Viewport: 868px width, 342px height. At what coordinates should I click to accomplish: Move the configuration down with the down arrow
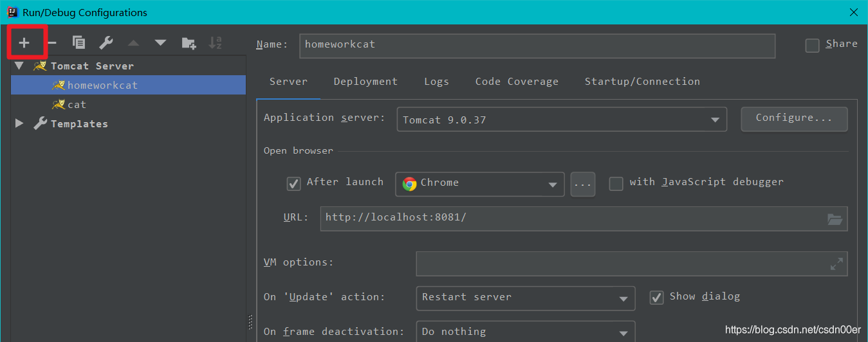pos(160,43)
